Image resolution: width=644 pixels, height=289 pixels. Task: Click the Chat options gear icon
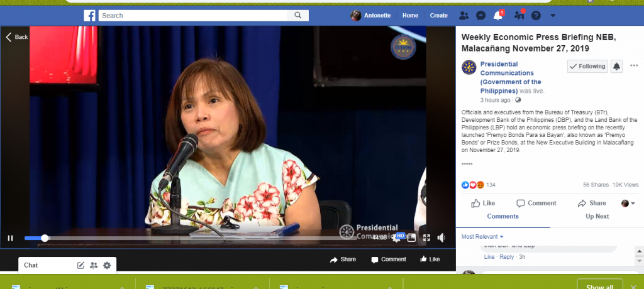(107, 265)
